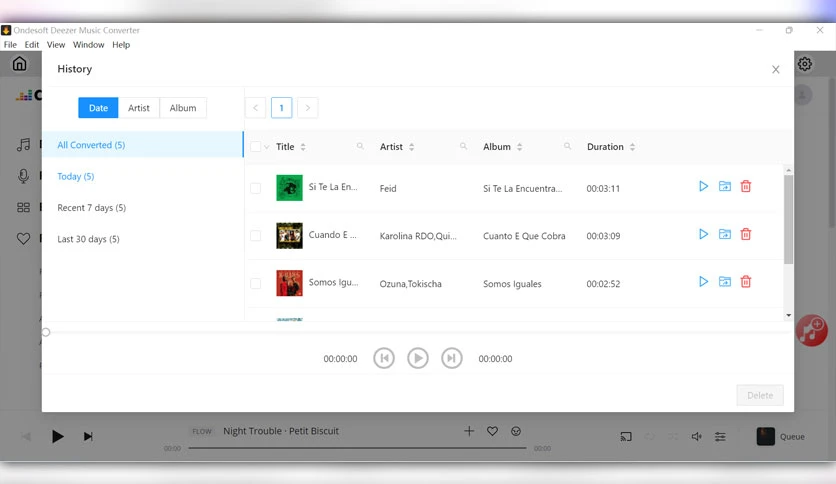Select Recent 7 days (5) filter
This screenshot has width=836, height=484.
142,207
